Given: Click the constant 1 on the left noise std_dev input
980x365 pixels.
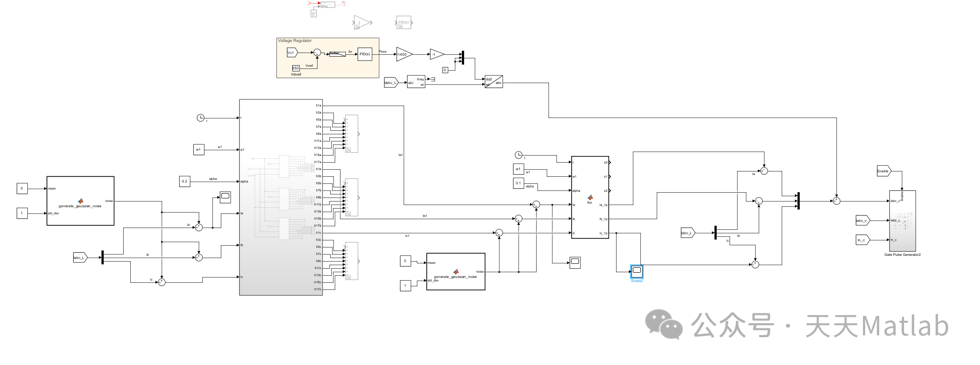Looking at the screenshot, I should click(22, 213).
